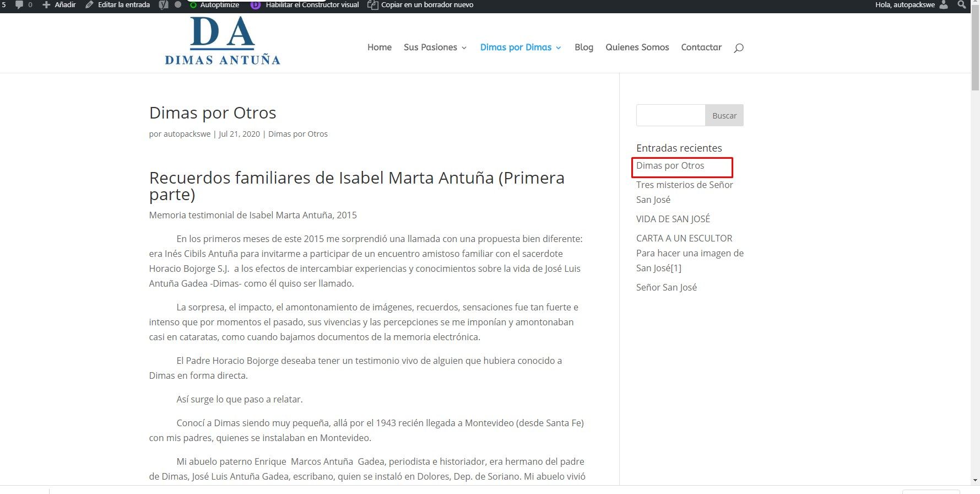Screen dimensions: 980x494
Task: Click Copiar en un borrador nuevo
Action: click(421, 4)
